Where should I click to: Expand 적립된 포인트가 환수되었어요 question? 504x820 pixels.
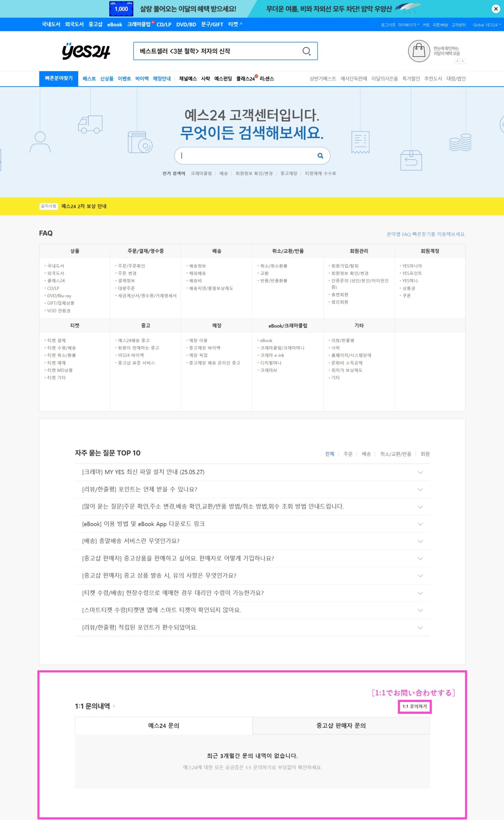252,627
